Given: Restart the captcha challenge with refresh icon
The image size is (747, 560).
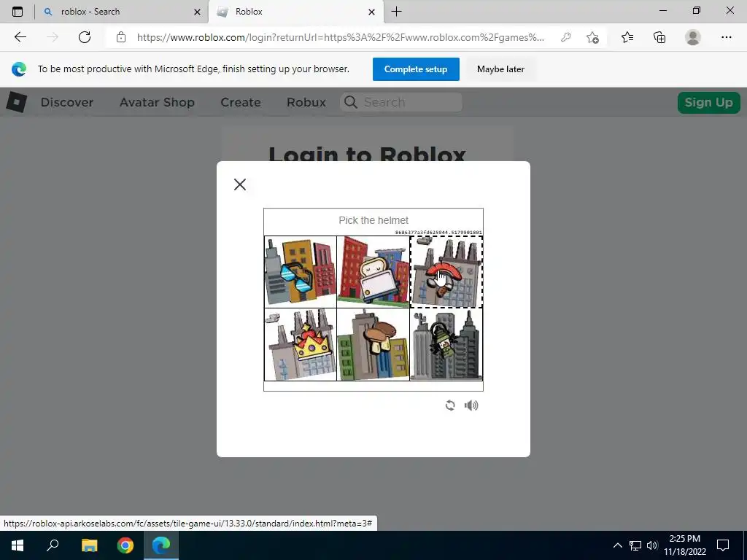Looking at the screenshot, I should click(x=449, y=405).
